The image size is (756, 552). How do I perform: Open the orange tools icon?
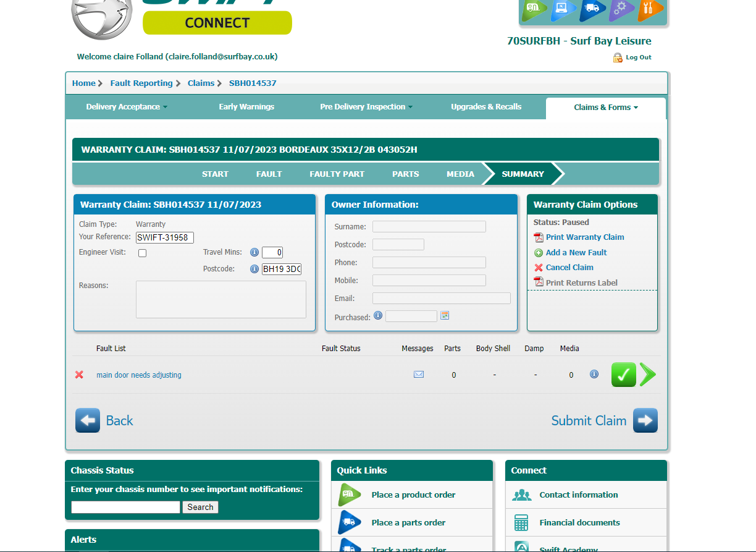click(x=650, y=9)
